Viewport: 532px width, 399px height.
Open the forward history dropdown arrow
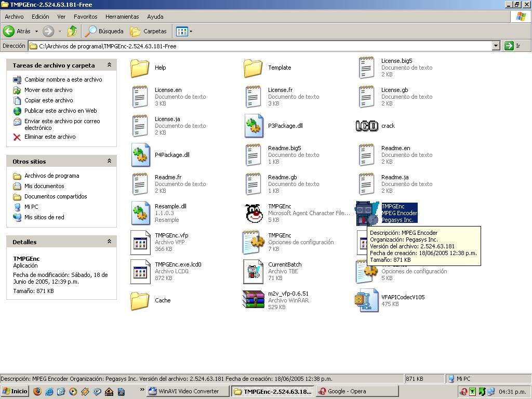(x=60, y=31)
